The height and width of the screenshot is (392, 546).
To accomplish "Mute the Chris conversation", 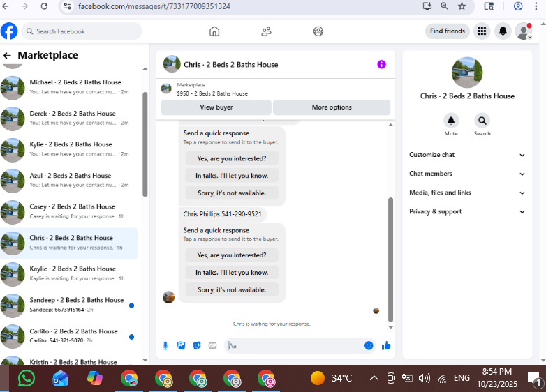I will pyautogui.click(x=451, y=121).
